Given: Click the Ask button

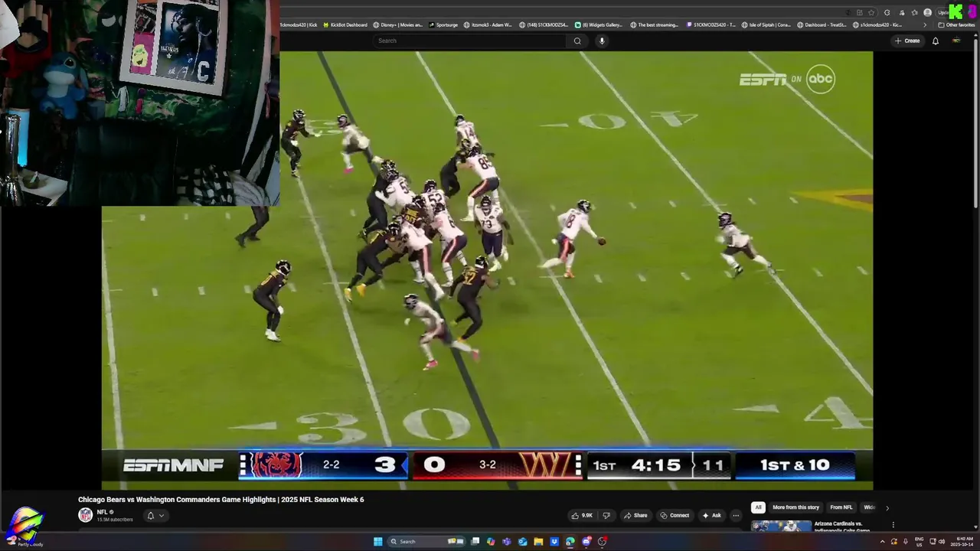Looking at the screenshot, I should pos(711,515).
